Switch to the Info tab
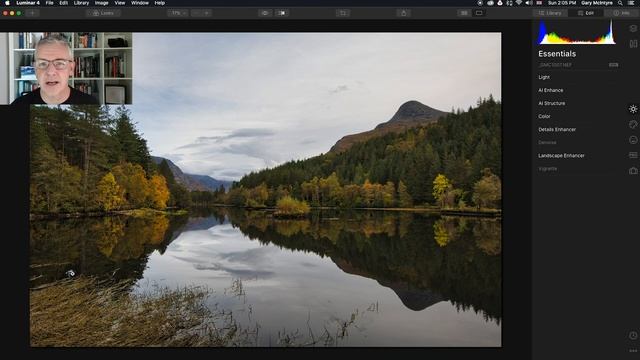 (622, 13)
